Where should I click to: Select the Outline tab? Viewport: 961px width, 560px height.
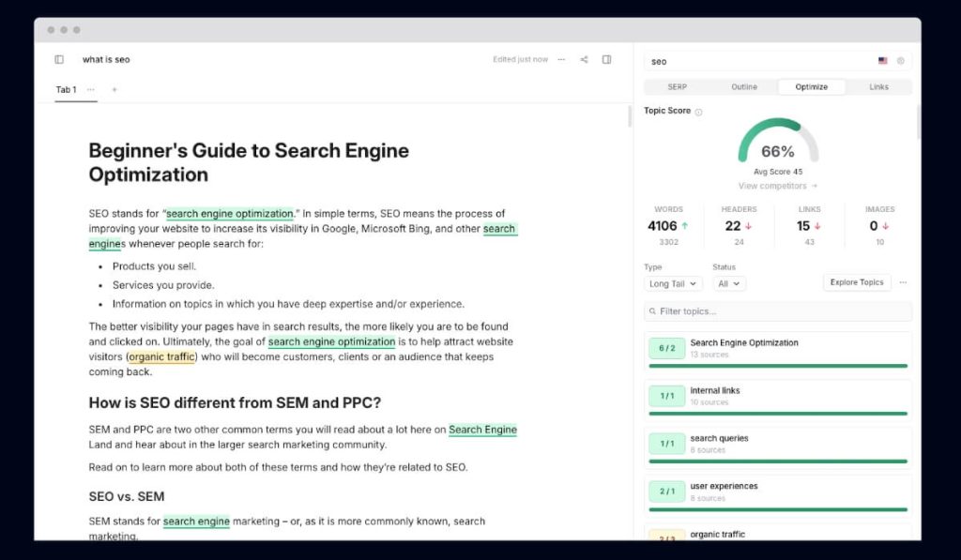point(744,87)
